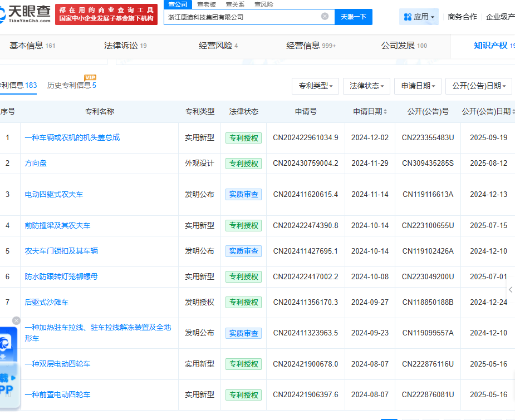Select the 查老板 search tab
The height and width of the screenshot is (420, 515).
tap(207, 4)
